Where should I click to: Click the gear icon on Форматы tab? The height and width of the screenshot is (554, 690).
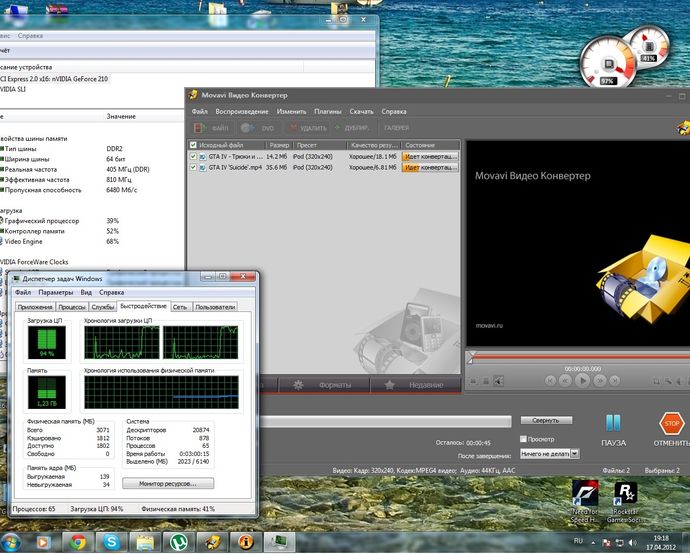[x=298, y=385]
